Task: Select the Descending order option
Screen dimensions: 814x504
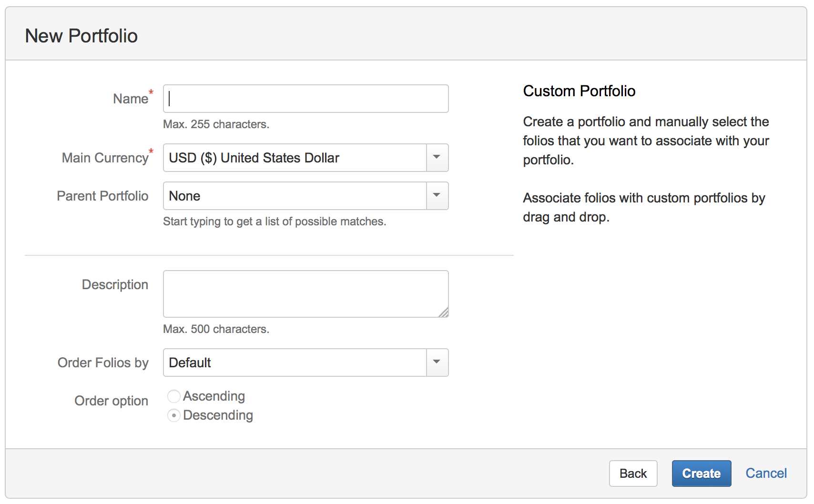Action: tap(174, 415)
